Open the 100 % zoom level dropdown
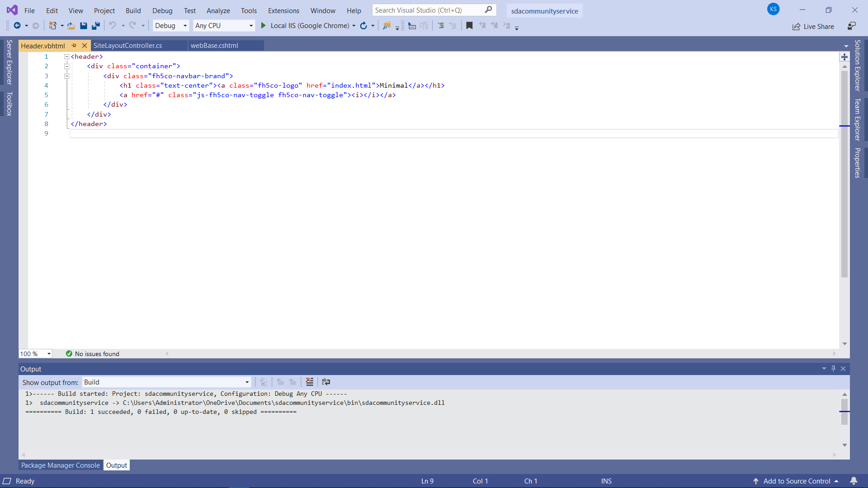 click(x=36, y=354)
